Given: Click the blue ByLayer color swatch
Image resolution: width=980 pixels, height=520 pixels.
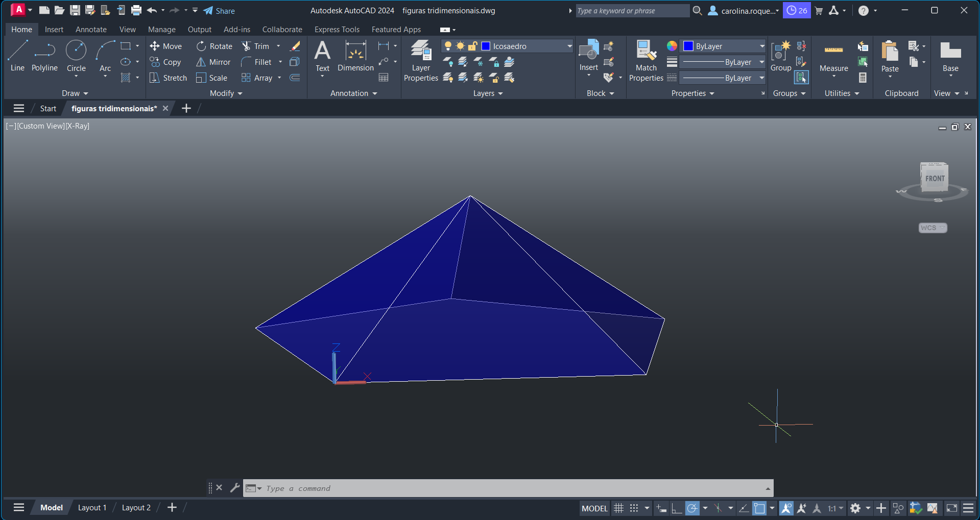Looking at the screenshot, I should (x=688, y=46).
